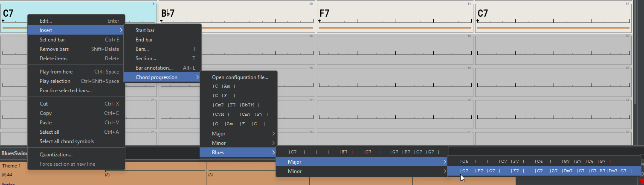Insert a Start bar
The image size is (644, 185).
[x=145, y=30]
